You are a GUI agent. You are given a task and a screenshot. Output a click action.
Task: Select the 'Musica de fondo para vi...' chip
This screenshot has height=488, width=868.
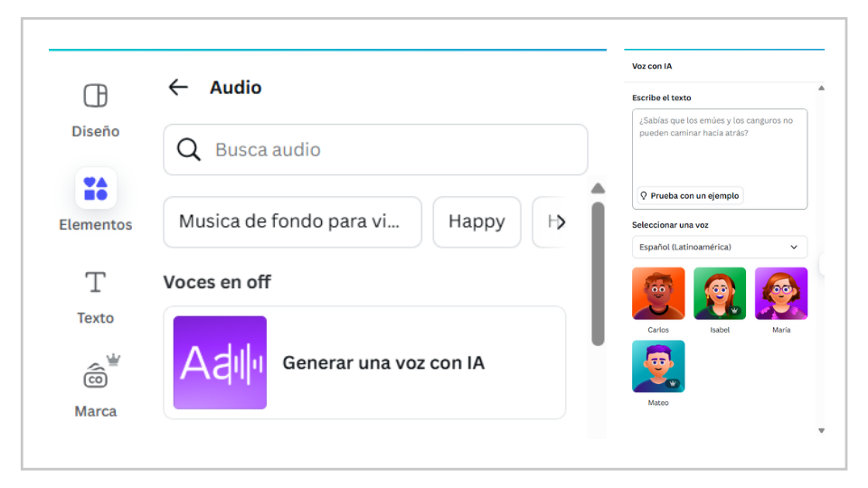292,222
